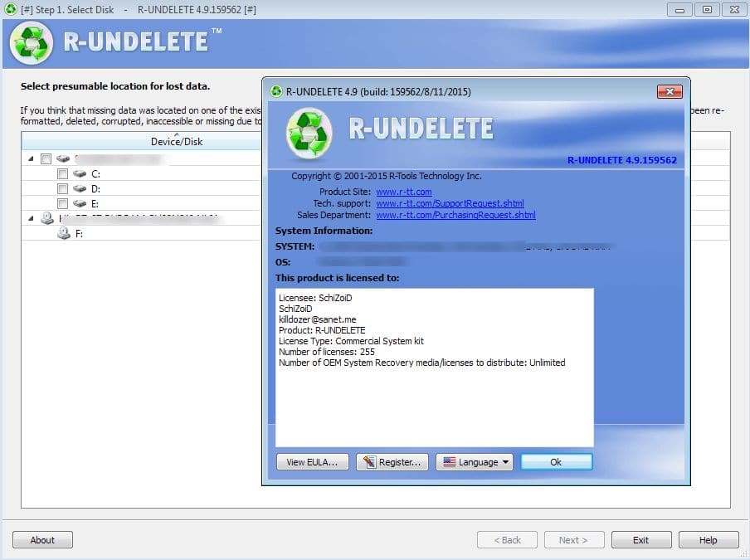The width and height of the screenshot is (750, 560).
Task: Click the Help button
Action: [x=708, y=540]
